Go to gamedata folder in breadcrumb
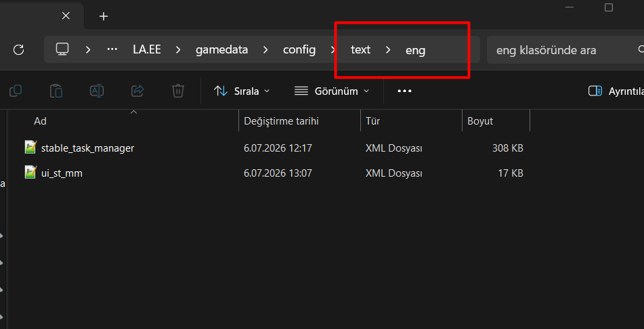The height and width of the screenshot is (329, 644). pos(222,49)
